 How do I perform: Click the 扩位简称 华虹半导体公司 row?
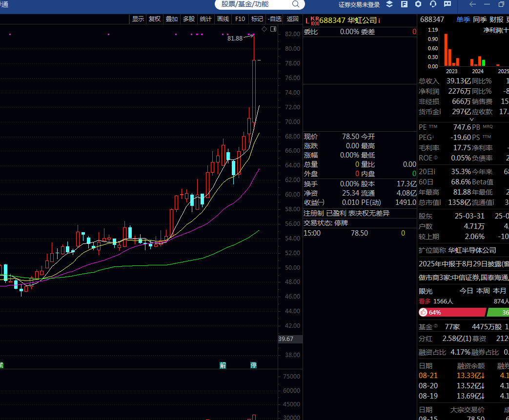click(x=457, y=250)
